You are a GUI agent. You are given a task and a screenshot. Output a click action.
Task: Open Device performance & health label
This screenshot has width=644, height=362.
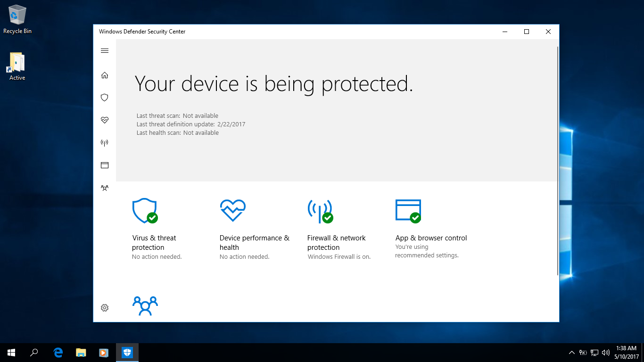point(255,243)
